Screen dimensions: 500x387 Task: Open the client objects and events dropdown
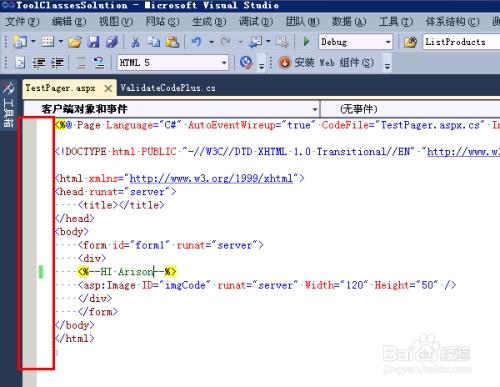click(171, 109)
